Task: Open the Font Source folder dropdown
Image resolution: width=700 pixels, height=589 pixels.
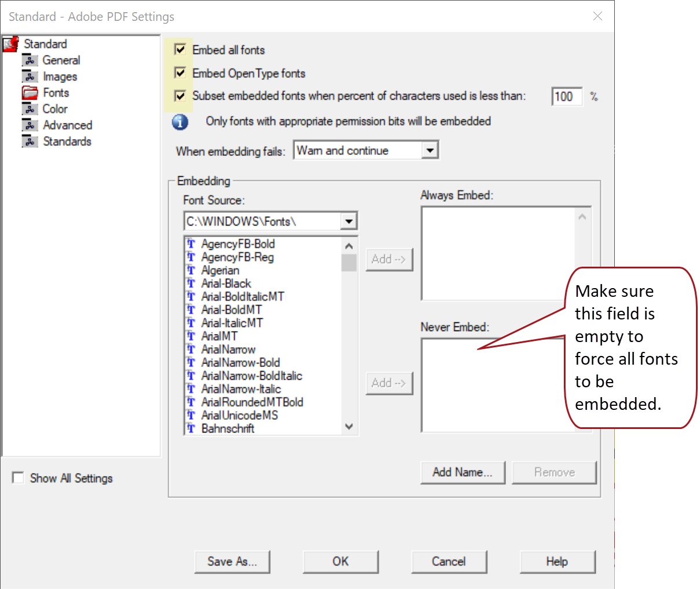Action: tap(348, 221)
